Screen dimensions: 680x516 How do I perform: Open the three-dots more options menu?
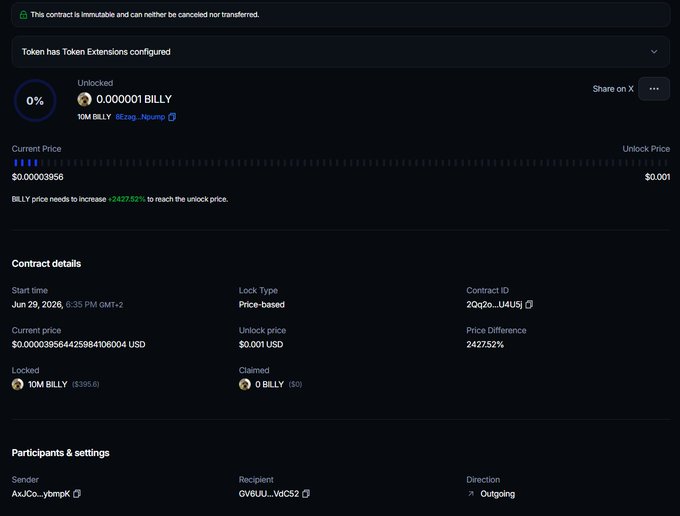(x=654, y=89)
